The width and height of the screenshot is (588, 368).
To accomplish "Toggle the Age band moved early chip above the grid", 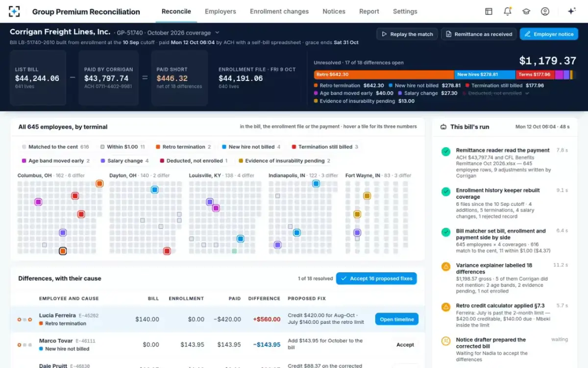I will [x=56, y=160].
